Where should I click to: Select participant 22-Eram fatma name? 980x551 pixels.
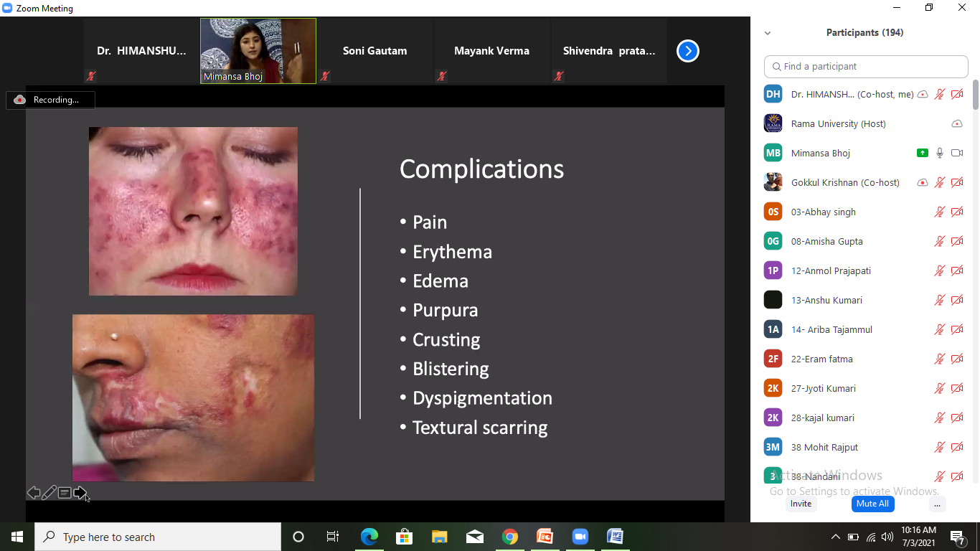[822, 359]
